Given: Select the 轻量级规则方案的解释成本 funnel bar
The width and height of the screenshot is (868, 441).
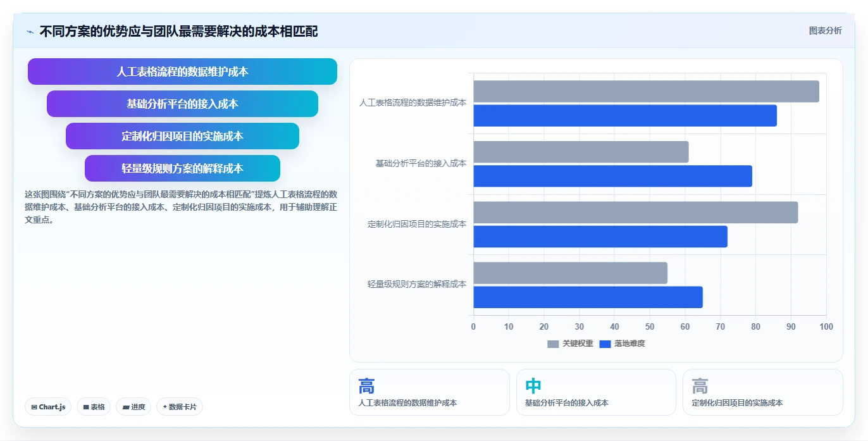Looking at the screenshot, I should (182, 168).
